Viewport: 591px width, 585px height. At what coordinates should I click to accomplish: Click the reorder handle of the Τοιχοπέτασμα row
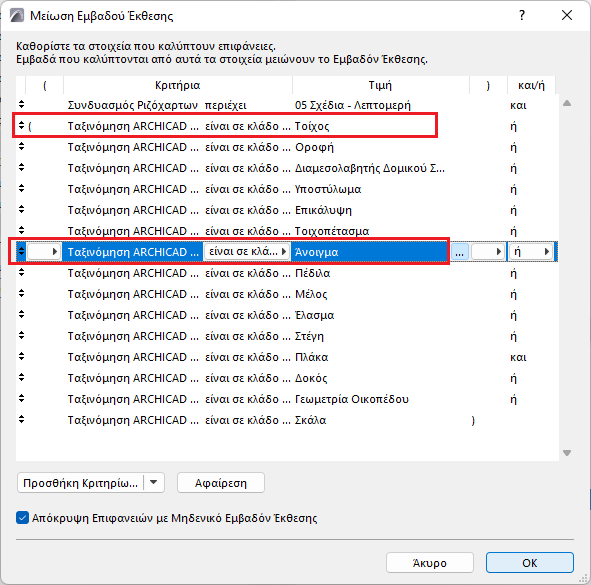tap(21, 231)
